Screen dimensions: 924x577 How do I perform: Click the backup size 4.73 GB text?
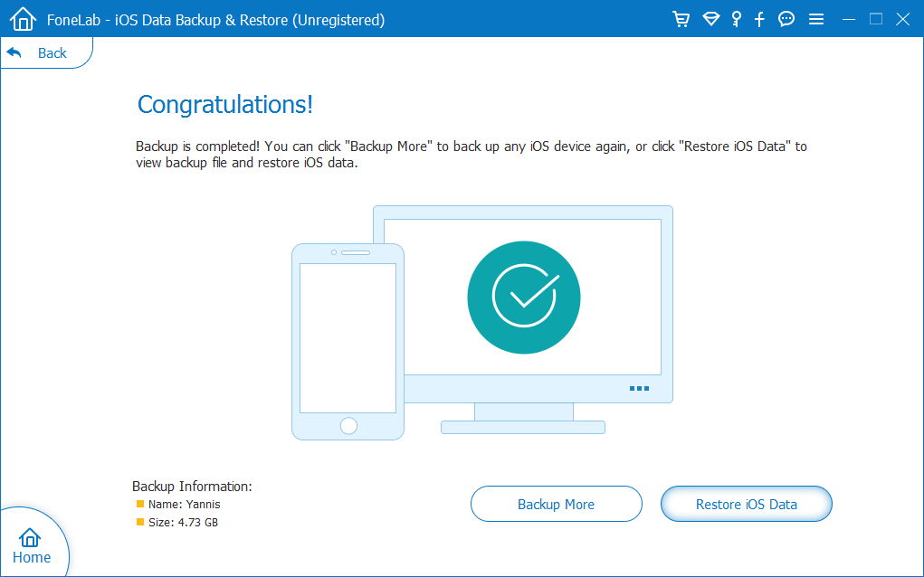click(x=183, y=523)
